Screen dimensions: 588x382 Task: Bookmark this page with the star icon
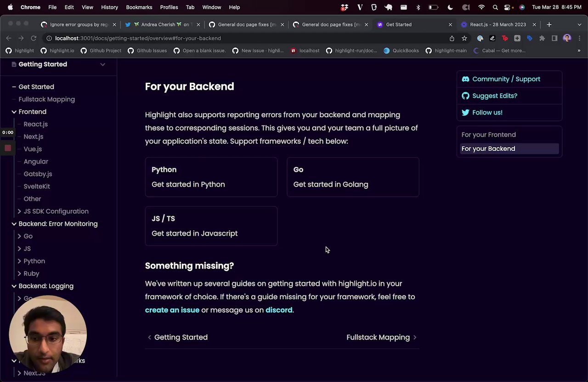(464, 39)
